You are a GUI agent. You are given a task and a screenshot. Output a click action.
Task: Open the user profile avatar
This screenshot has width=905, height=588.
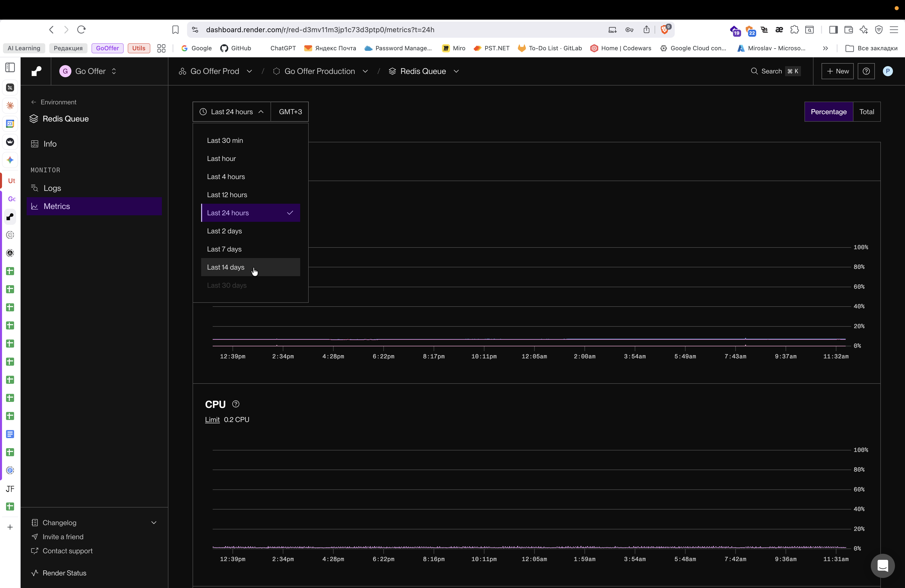[887, 71]
